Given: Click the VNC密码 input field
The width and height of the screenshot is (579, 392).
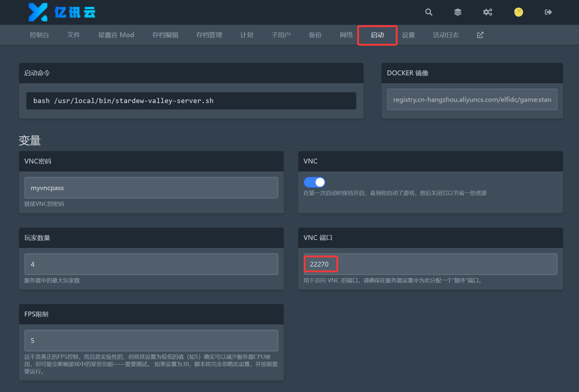Looking at the screenshot, I should [151, 188].
